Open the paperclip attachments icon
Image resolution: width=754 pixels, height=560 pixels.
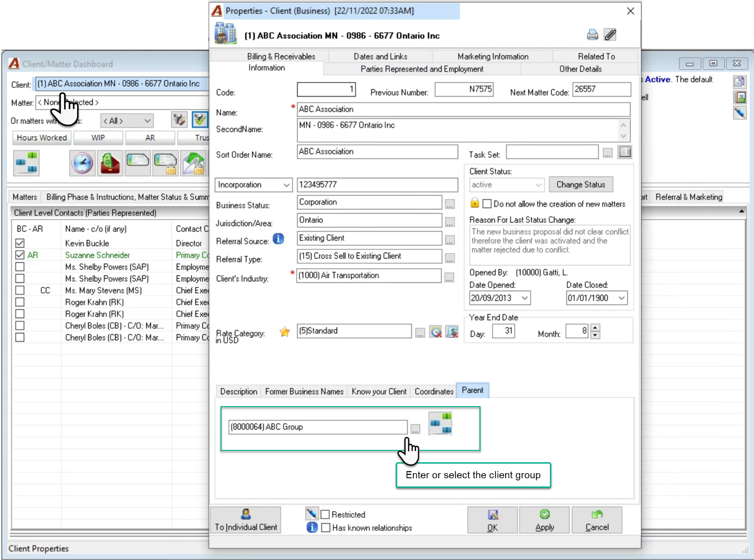point(610,35)
